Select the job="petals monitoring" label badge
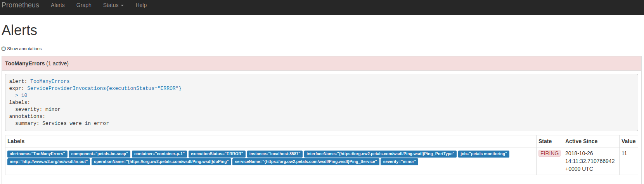Viewport: 644px width, 184px height. point(483,154)
